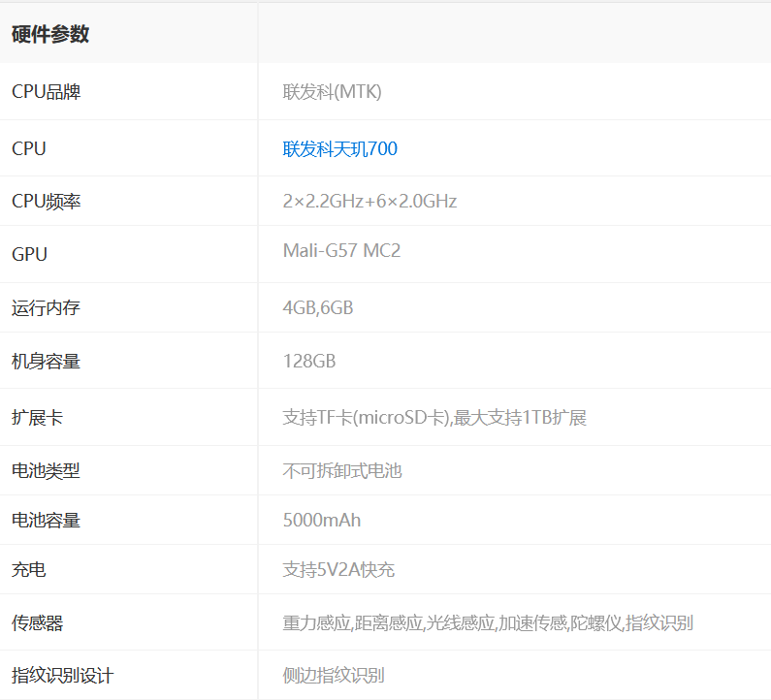771x700 pixels.
Task: Select the 支持TF卡(microSD卡) expansion value
Action: (434, 418)
